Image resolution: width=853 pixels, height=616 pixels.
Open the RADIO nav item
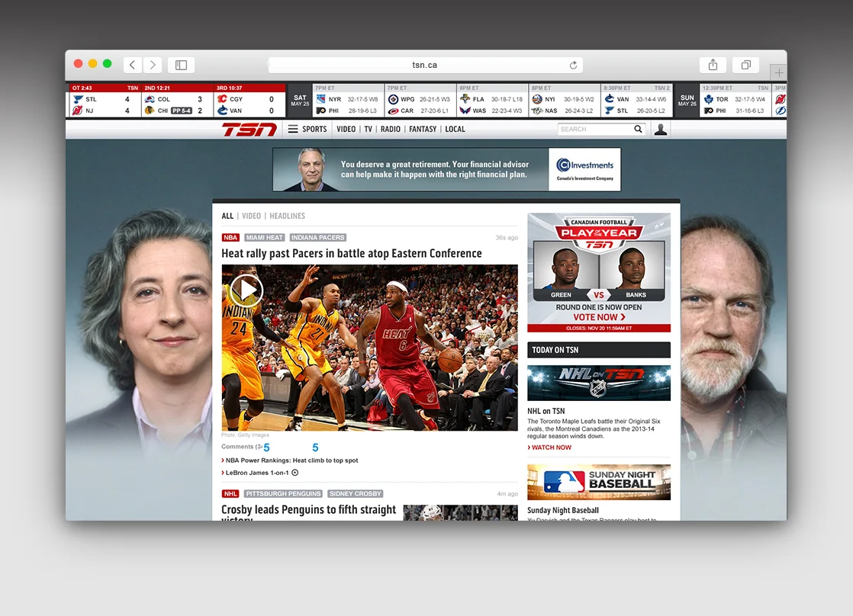390,129
